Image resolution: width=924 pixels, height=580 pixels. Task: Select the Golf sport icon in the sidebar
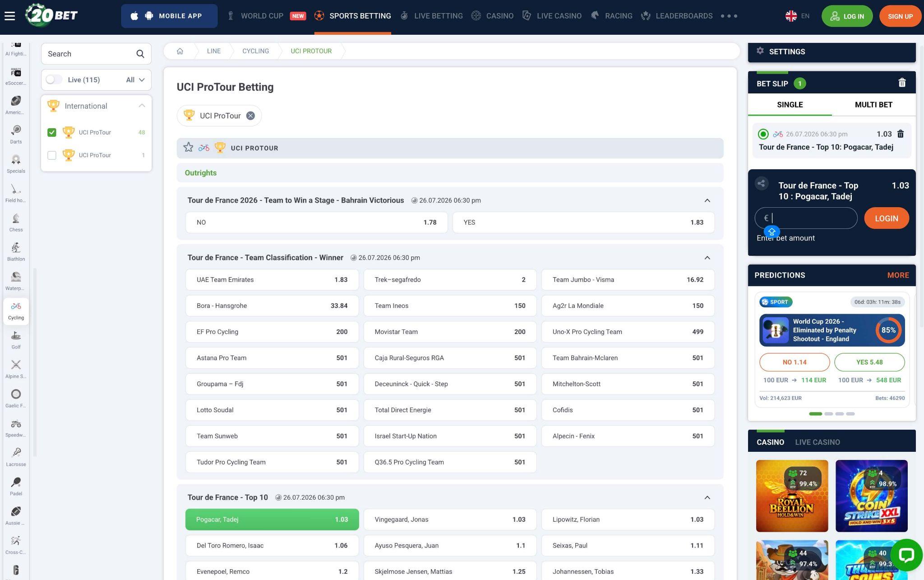pyautogui.click(x=16, y=340)
